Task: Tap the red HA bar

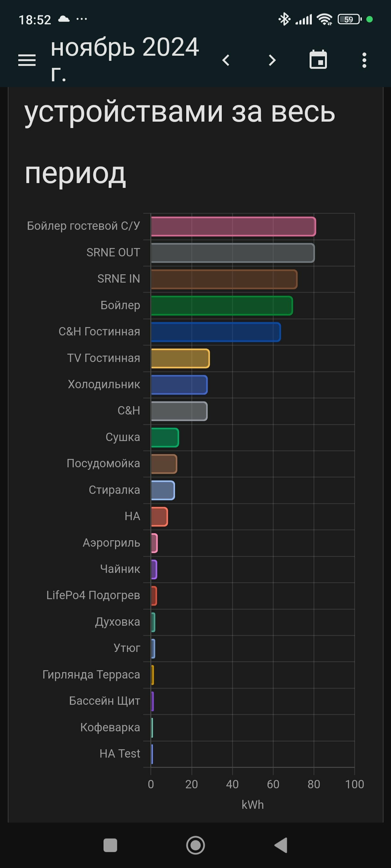Action: point(159,517)
